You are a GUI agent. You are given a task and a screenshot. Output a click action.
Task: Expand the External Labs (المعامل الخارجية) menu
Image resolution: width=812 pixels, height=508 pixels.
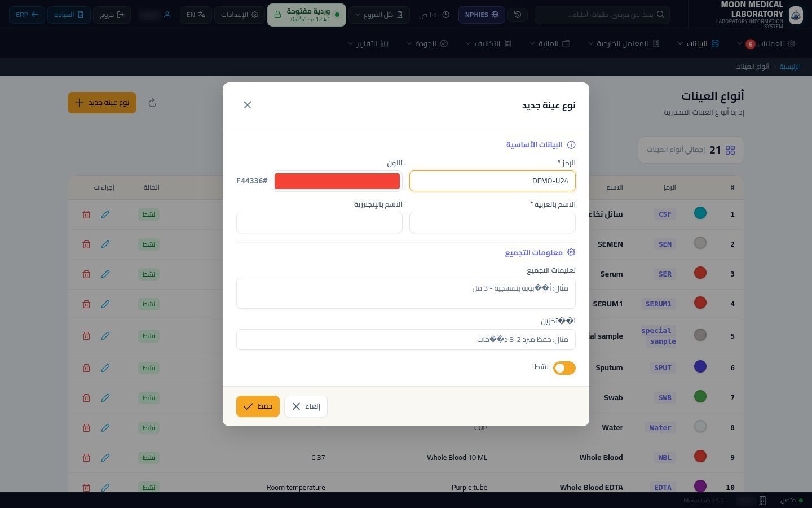point(624,43)
